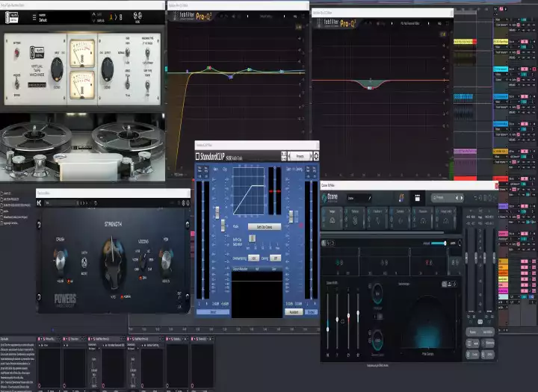This screenshot has height=392, width=538.
Task: Select the Imager module in Ozone chain
Action: (x=333, y=219)
